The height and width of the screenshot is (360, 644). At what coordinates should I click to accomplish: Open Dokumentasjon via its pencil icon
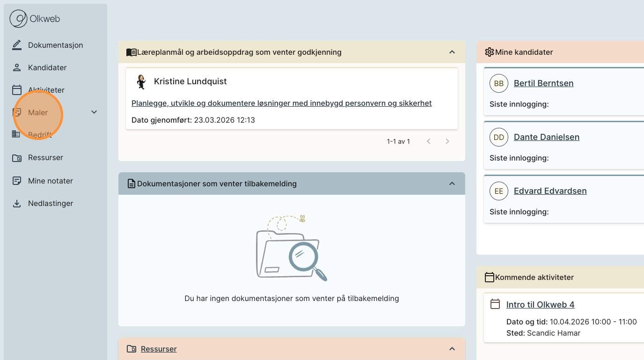(x=17, y=45)
